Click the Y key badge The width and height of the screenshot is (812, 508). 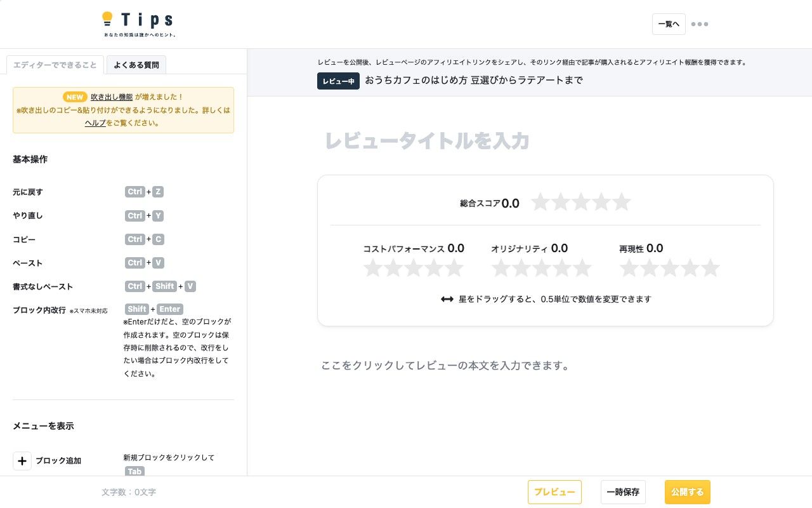tap(158, 216)
